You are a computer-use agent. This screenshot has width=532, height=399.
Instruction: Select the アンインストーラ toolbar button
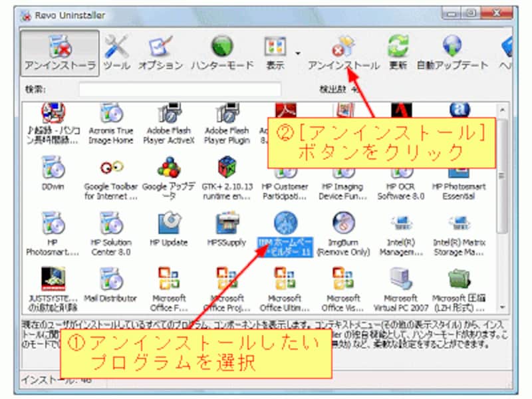point(60,53)
